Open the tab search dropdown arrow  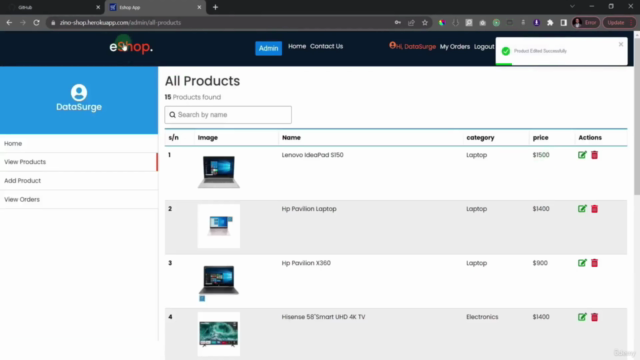(572, 7)
